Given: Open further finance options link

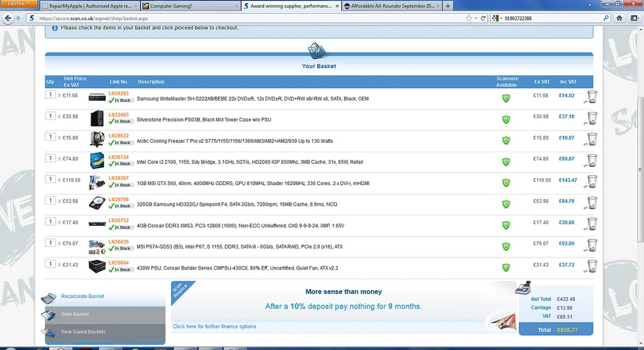Looking at the screenshot, I should [x=214, y=327].
